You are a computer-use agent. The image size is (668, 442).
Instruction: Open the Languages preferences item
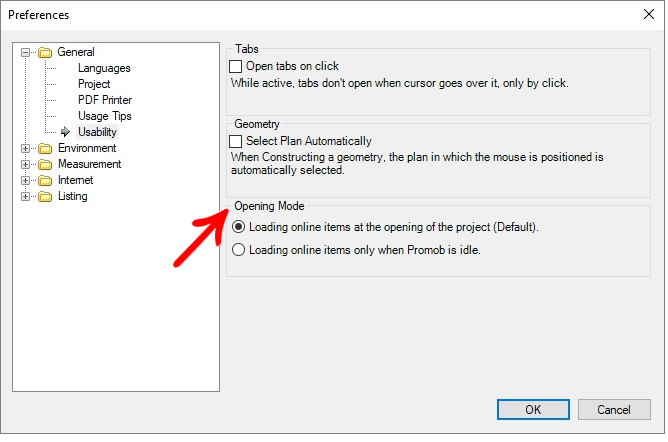click(104, 68)
